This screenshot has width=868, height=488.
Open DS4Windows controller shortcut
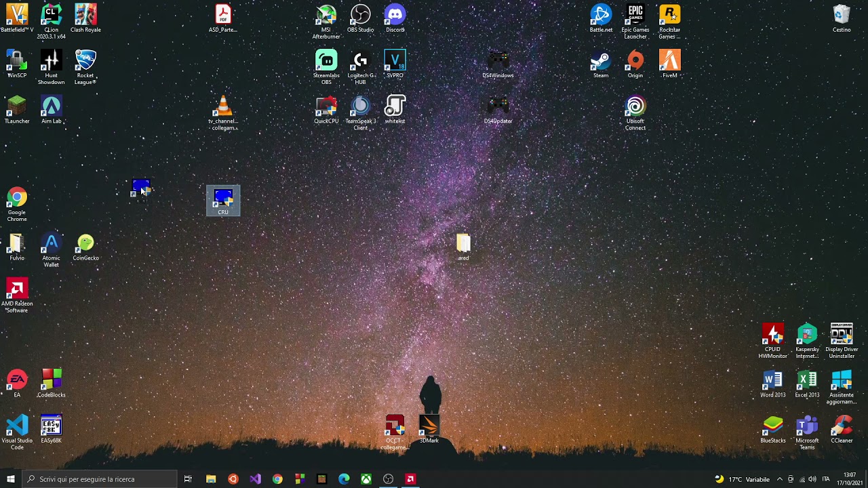[x=498, y=64]
